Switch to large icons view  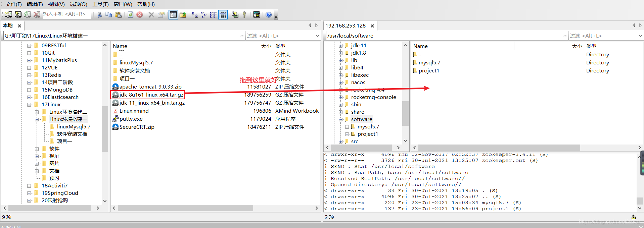[194, 15]
